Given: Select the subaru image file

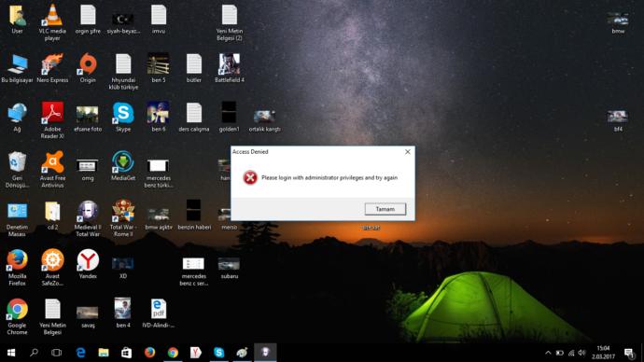Looking at the screenshot, I should (230, 268).
